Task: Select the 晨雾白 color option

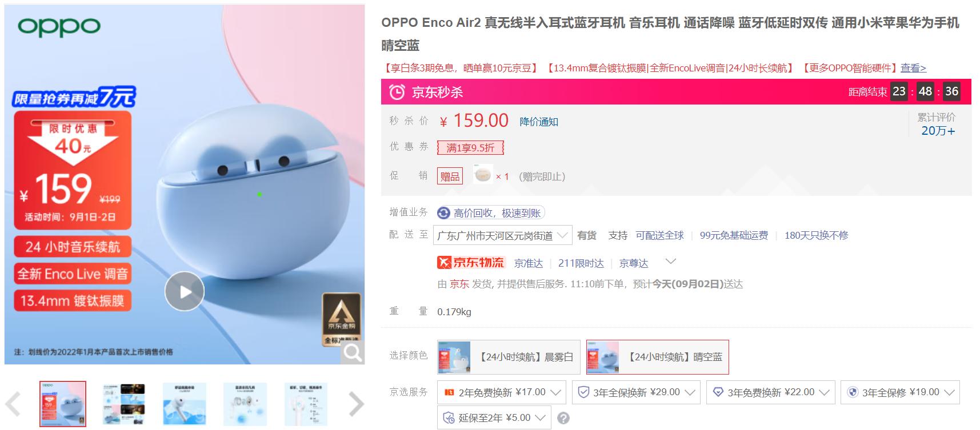Action: (x=509, y=357)
